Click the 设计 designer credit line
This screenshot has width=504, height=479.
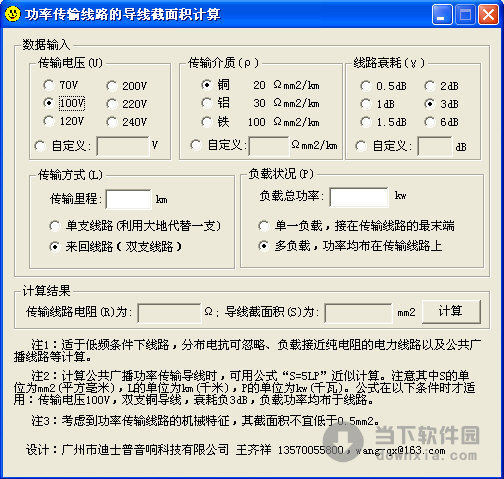(x=235, y=450)
